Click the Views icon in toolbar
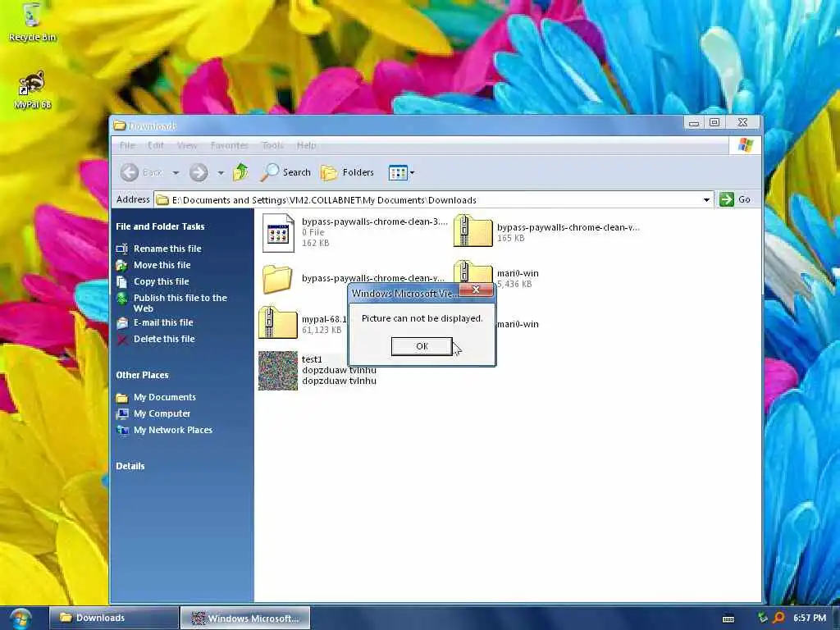Image resolution: width=840 pixels, height=630 pixels. [x=398, y=172]
